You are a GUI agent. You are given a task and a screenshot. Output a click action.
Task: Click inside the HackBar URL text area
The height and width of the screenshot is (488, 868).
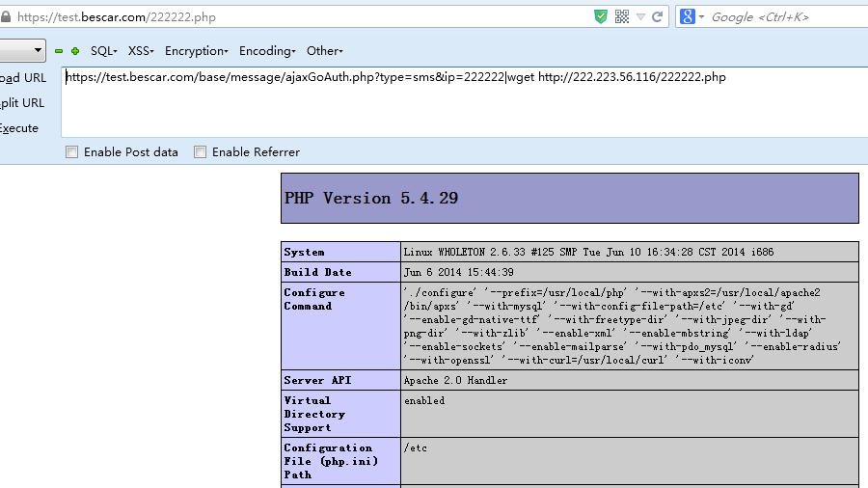pos(463,101)
